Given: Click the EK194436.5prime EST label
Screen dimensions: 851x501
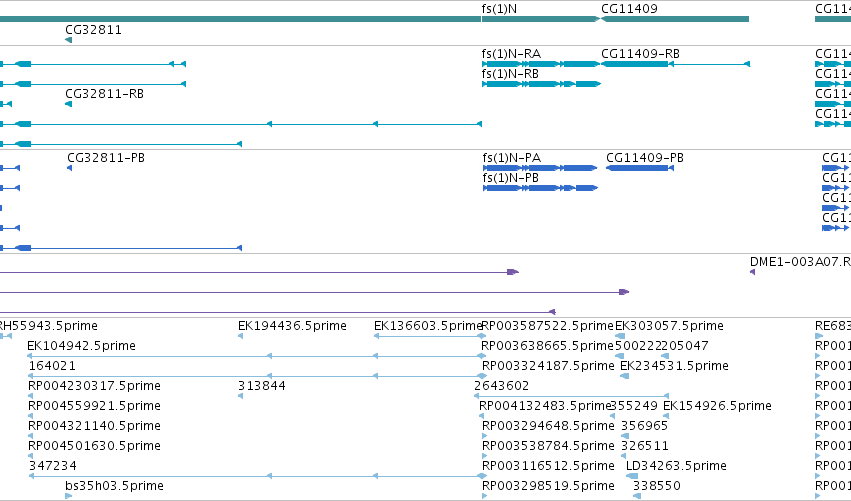Looking at the screenshot, I should [x=293, y=326].
